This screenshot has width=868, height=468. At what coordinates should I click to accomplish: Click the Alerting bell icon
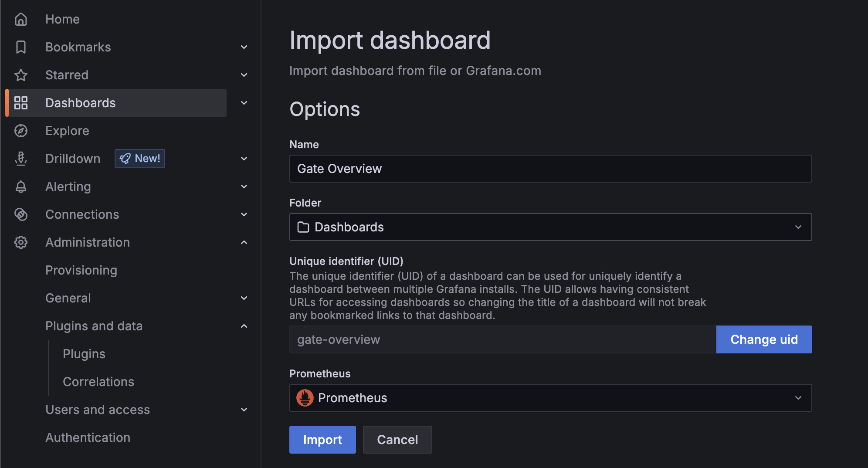21,187
